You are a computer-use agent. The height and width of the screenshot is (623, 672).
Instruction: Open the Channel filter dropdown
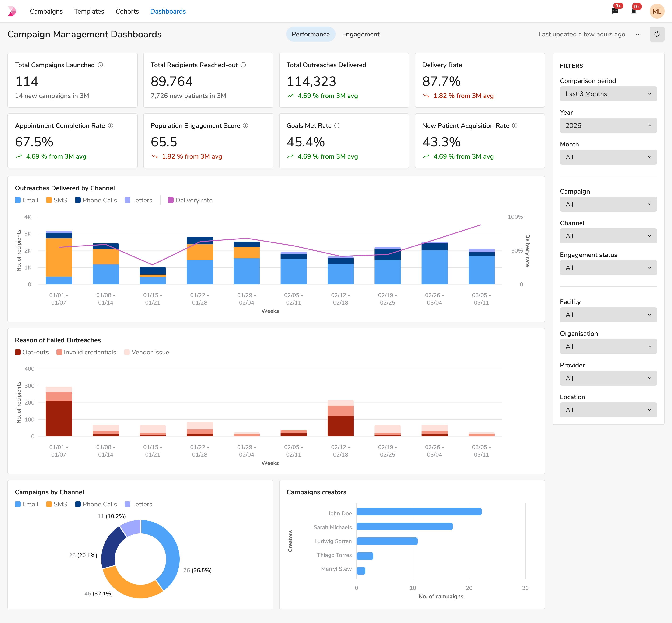[x=608, y=236]
